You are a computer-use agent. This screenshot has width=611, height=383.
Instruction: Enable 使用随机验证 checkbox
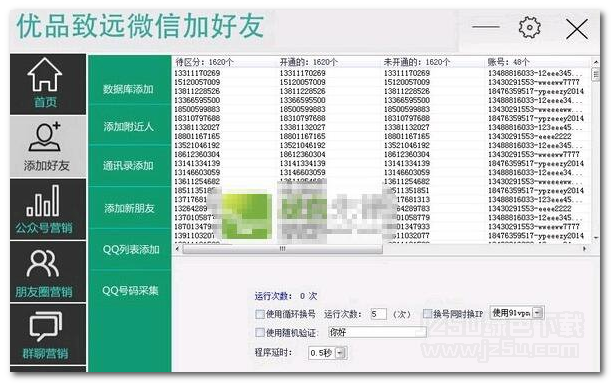coord(260,332)
